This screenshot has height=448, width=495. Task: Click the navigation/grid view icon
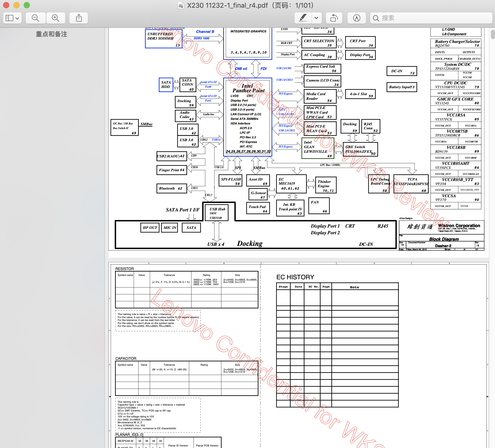(x=13, y=18)
